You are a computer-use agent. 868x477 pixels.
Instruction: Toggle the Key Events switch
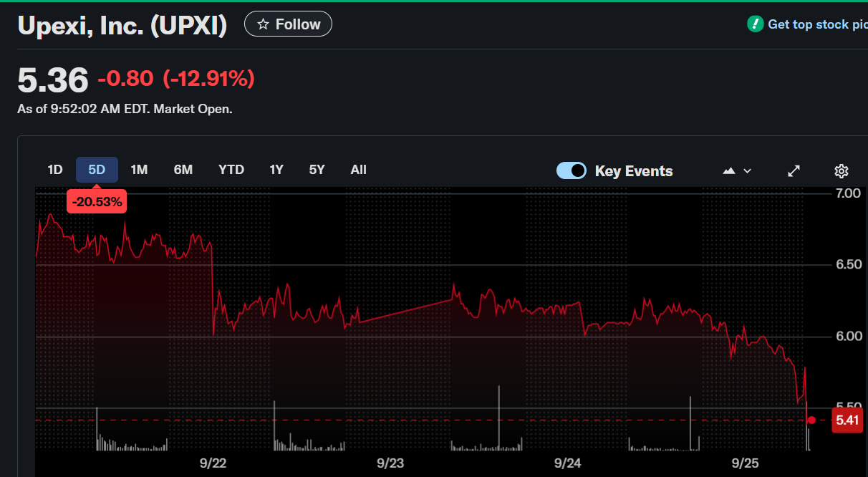pyautogui.click(x=572, y=170)
